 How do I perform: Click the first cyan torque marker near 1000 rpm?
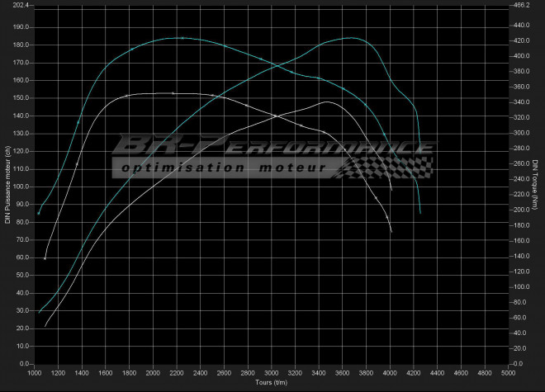39,213
